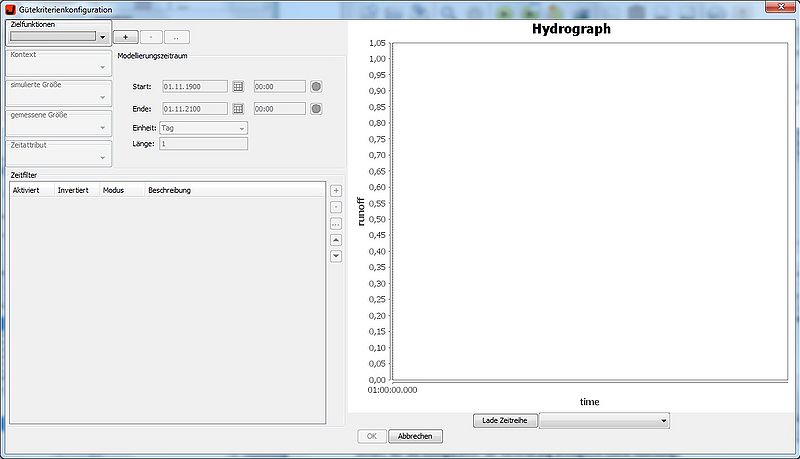Click the Beschreibung column header
800x459 pixels.
170,190
